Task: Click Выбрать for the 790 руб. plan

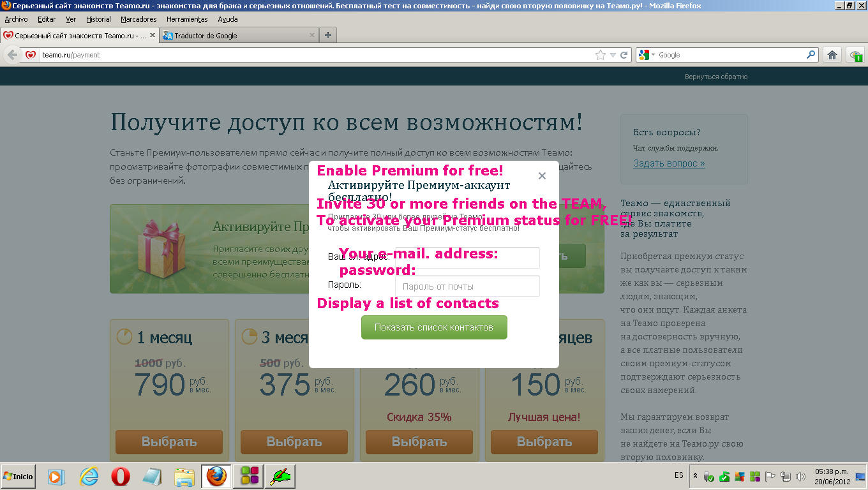Action: pyautogui.click(x=169, y=442)
